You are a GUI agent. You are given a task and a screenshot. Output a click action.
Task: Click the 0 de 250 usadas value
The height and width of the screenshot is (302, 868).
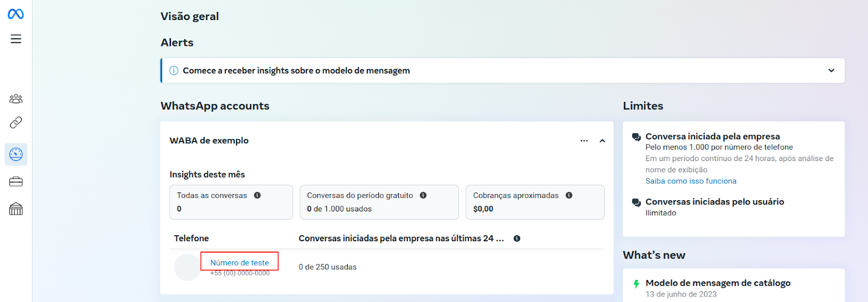(x=328, y=267)
